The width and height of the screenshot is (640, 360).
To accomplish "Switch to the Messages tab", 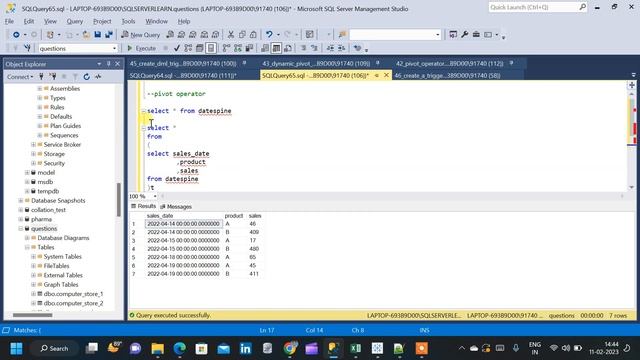I will coord(176,207).
